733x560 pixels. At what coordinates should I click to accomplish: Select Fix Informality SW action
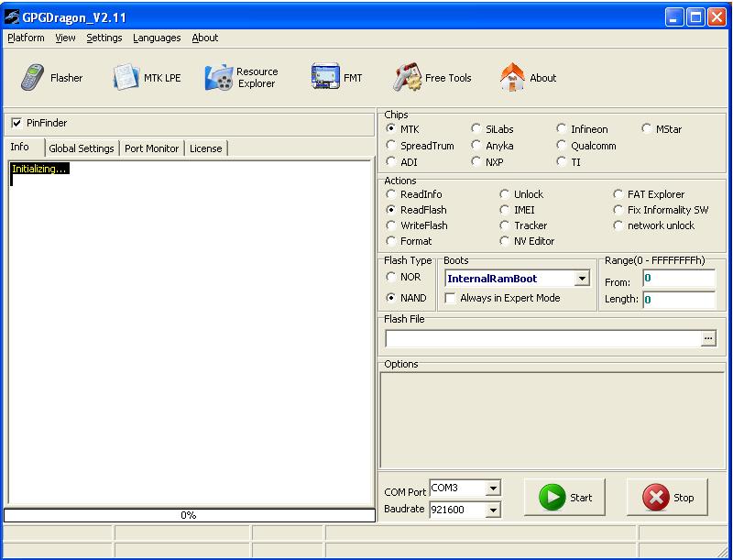618,209
